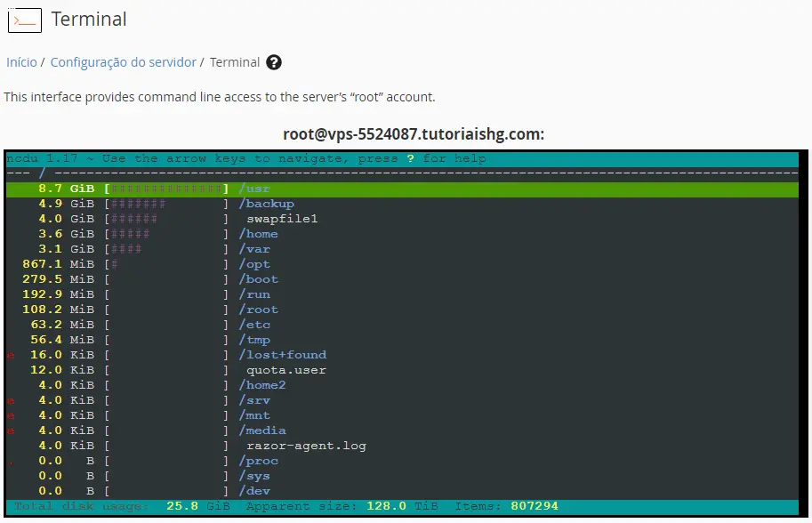
Task: Select the /srv directory entry
Action: pos(254,400)
